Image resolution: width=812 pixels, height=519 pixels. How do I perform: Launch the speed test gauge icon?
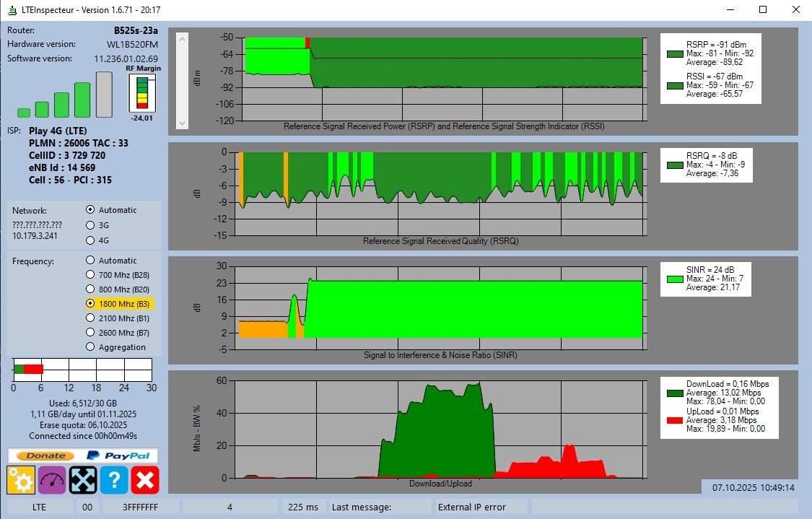(52, 479)
